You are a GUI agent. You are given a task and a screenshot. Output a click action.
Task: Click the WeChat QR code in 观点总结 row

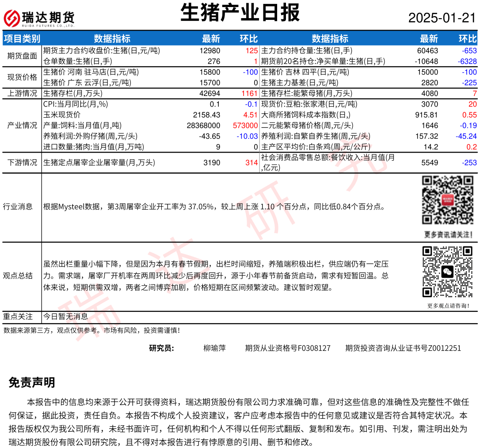pos(447,272)
